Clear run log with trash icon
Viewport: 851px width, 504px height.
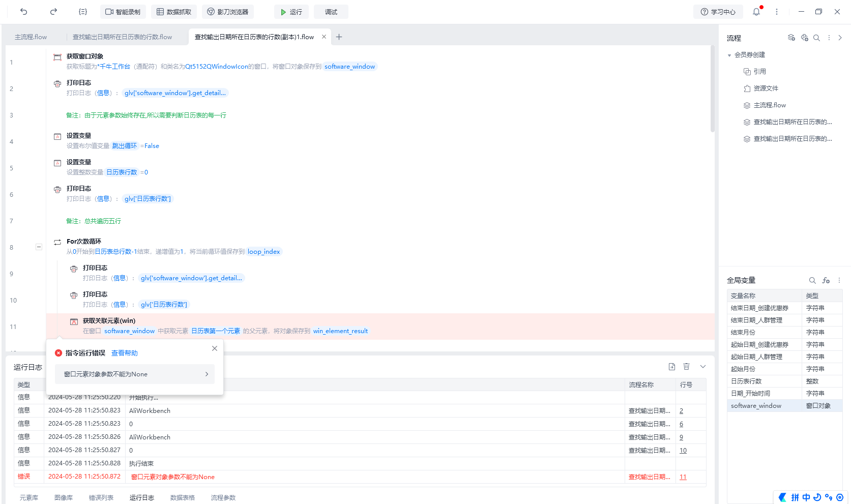click(686, 367)
